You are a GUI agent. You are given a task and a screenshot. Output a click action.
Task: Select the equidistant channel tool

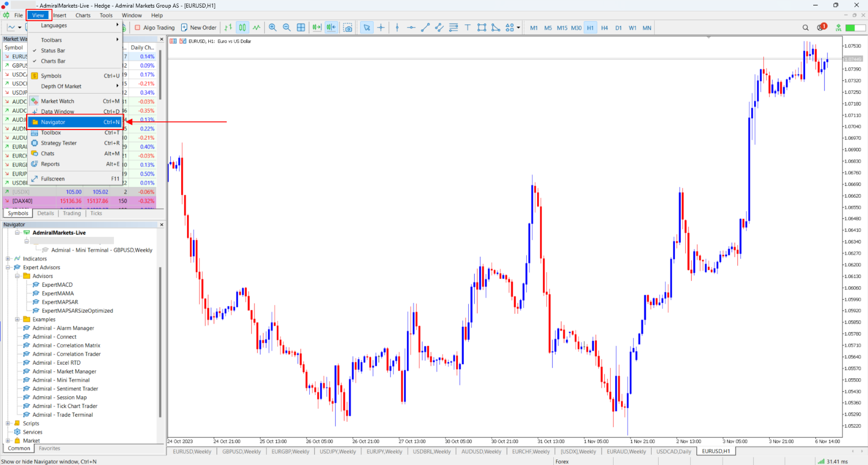point(439,28)
